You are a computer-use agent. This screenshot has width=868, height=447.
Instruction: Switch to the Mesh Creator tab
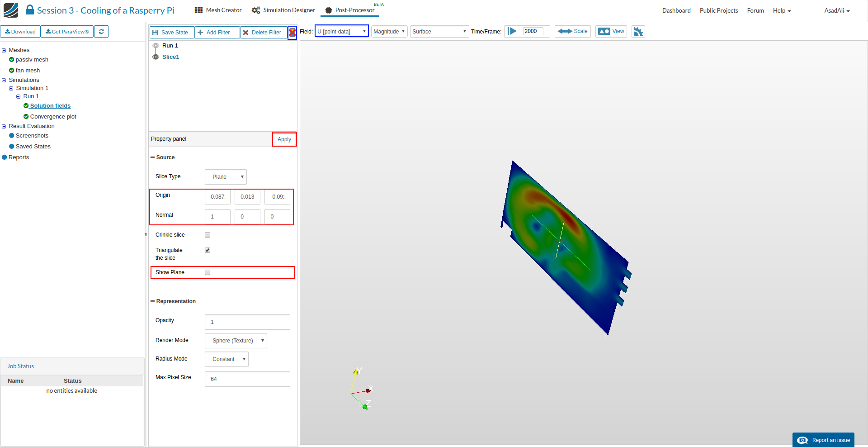[x=218, y=10]
